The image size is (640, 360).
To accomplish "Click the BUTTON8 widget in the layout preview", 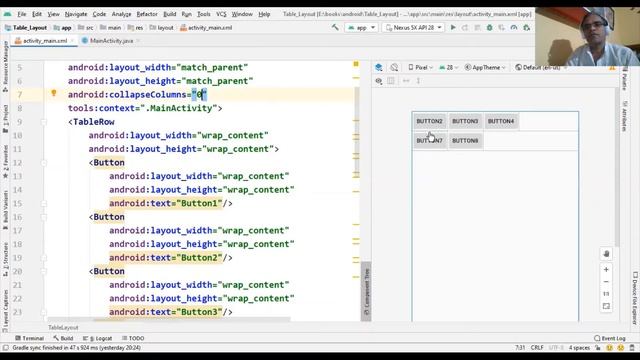I will 465,140.
